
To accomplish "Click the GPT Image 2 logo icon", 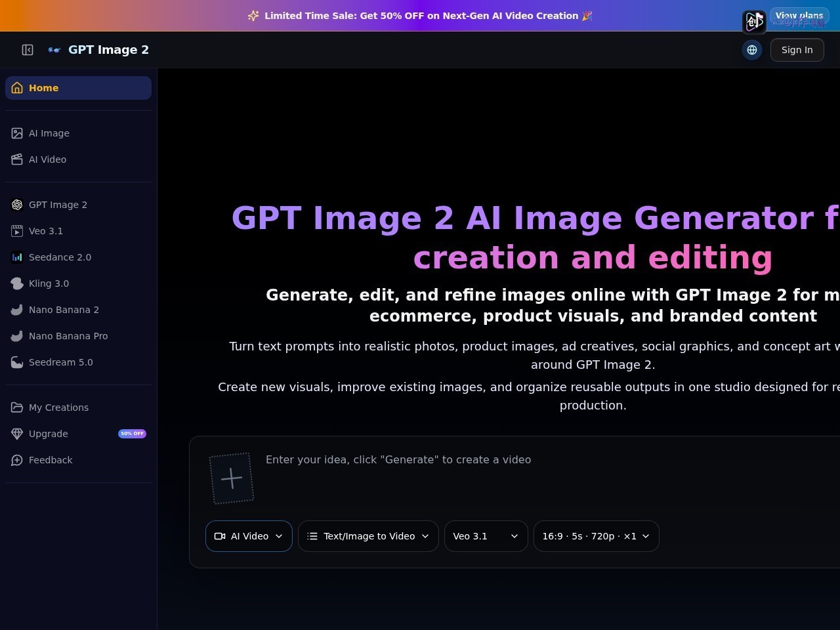I will click(x=54, y=50).
